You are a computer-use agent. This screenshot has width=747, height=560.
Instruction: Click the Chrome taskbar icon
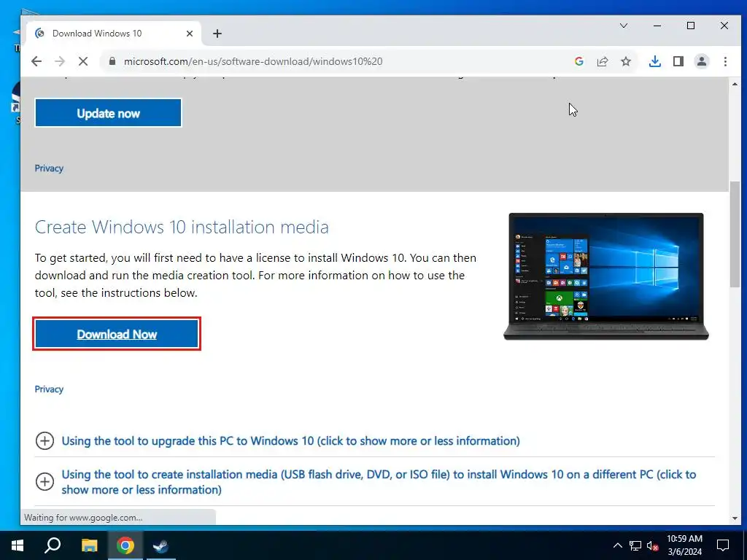(x=125, y=545)
